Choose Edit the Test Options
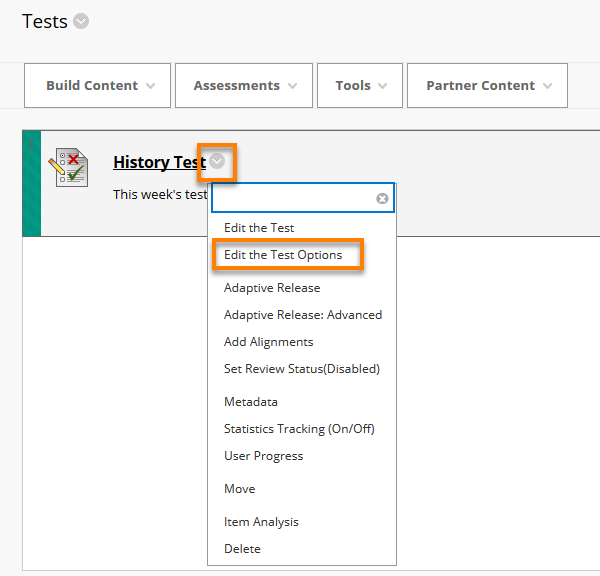Viewport: 600px width, 576px height. coord(283,255)
